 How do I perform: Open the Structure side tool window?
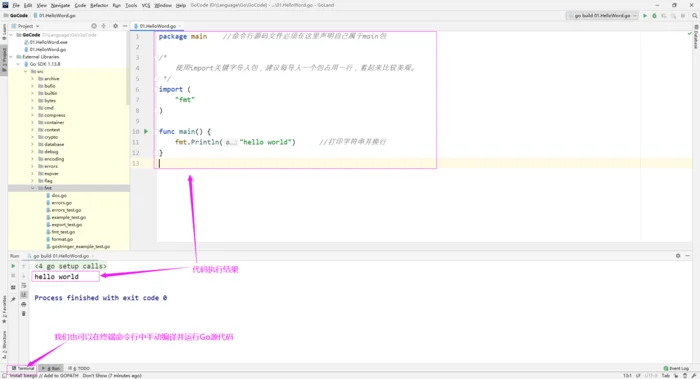(4, 344)
